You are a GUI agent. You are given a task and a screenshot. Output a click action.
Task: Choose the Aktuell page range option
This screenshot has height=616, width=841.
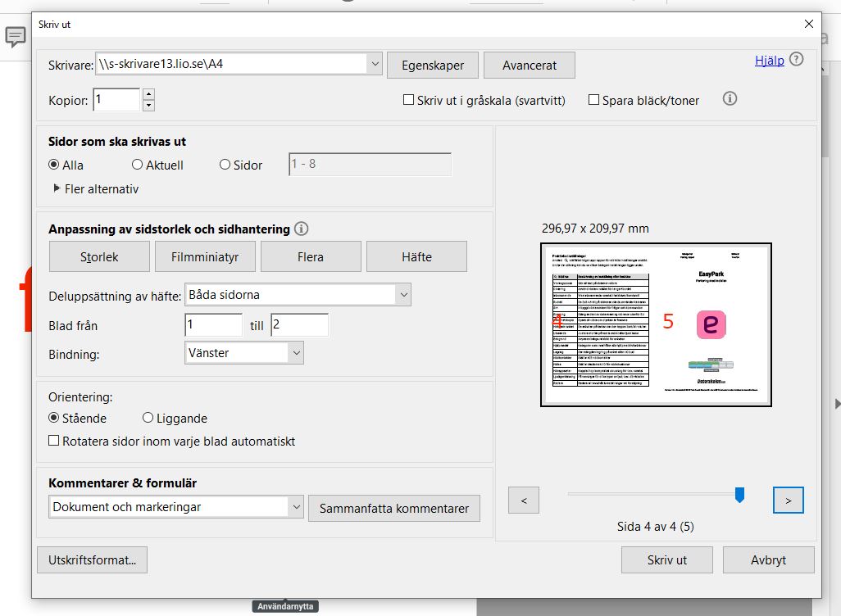(136, 164)
